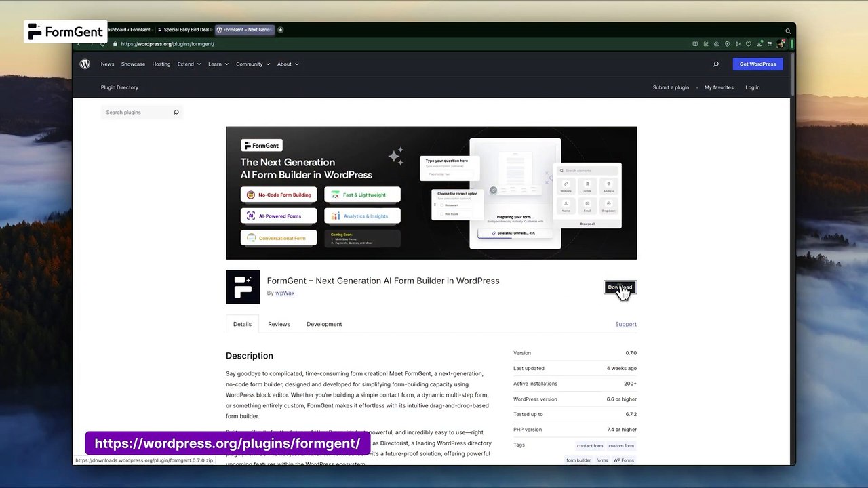Click the snapshot camera icon in browser toolbar
This screenshot has width=868, height=488.
(x=717, y=44)
